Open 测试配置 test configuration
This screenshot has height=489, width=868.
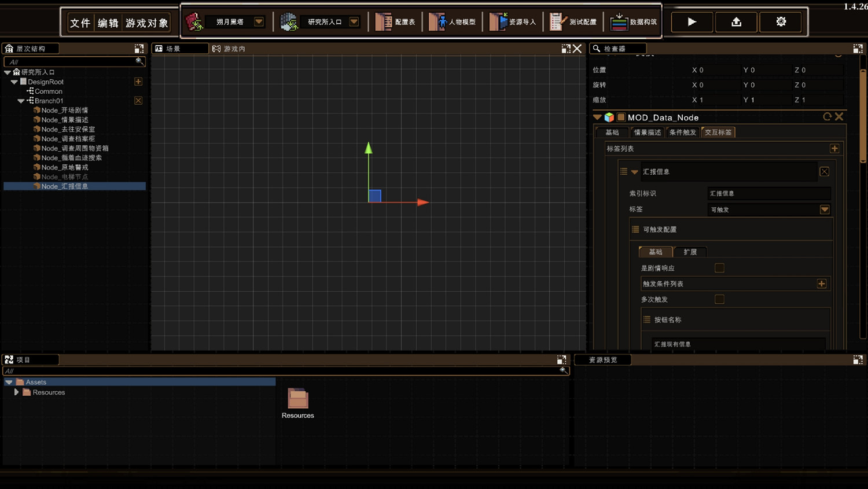pos(573,22)
